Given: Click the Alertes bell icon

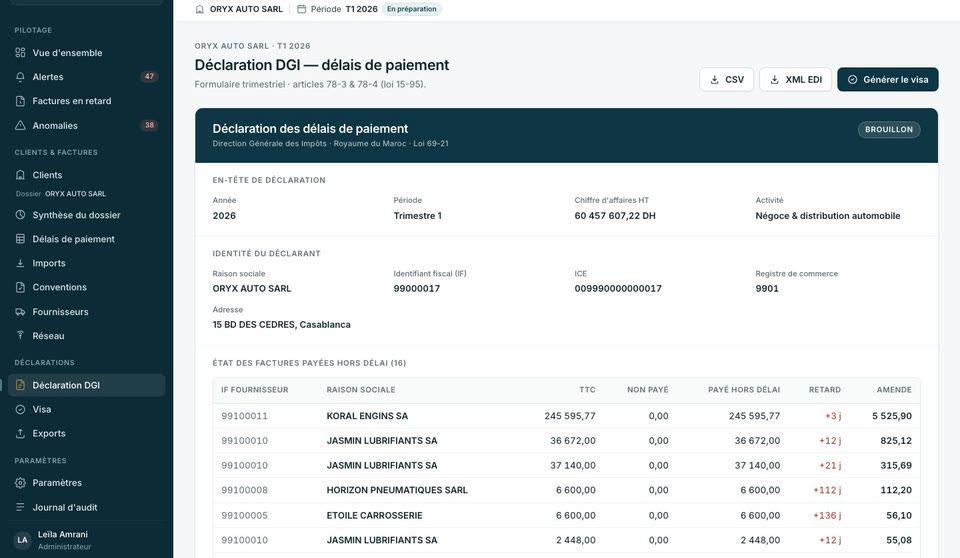Looking at the screenshot, I should (x=20, y=77).
